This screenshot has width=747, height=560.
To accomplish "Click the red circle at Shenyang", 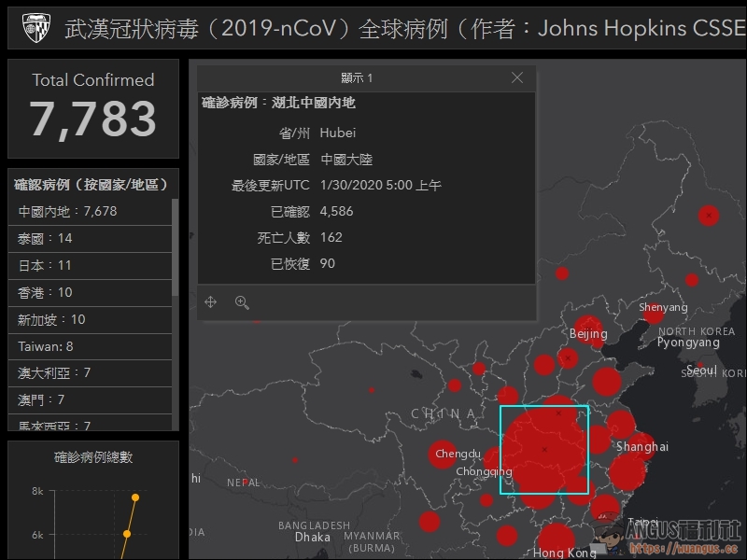I will [653, 314].
